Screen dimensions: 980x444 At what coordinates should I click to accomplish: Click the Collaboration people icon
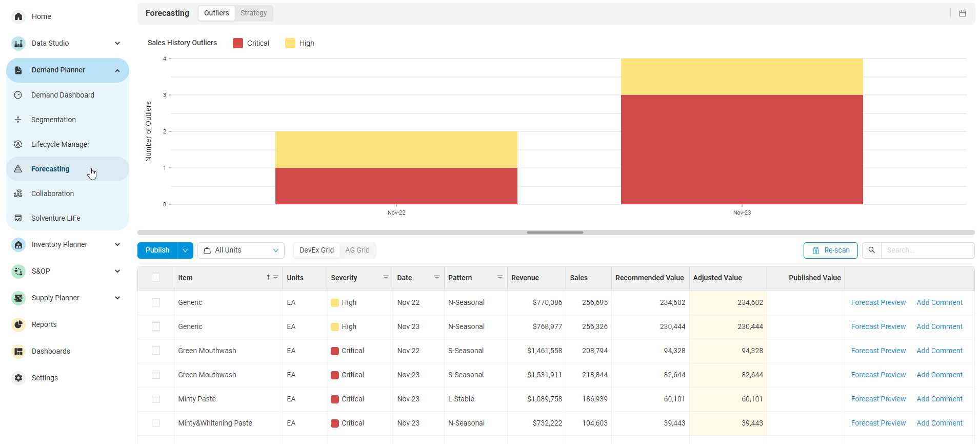pyautogui.click(x=18, y=194)
